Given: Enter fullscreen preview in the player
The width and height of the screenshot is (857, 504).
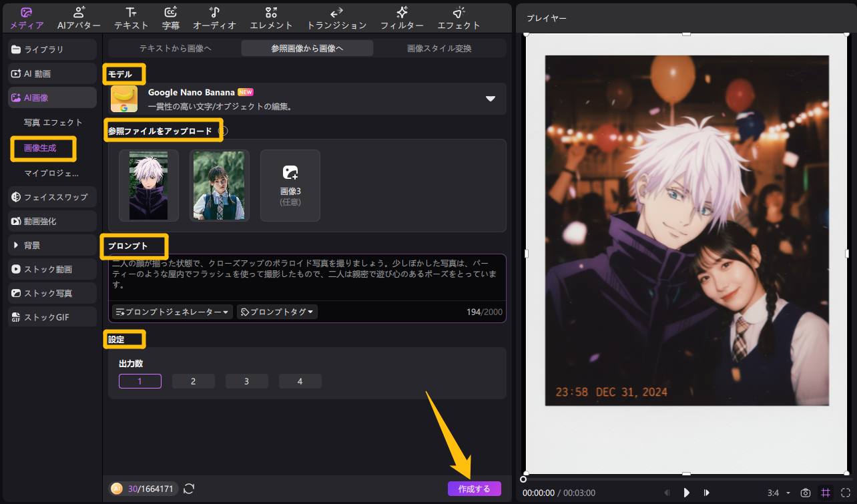Looking at the screenshot, I should 846,493.
